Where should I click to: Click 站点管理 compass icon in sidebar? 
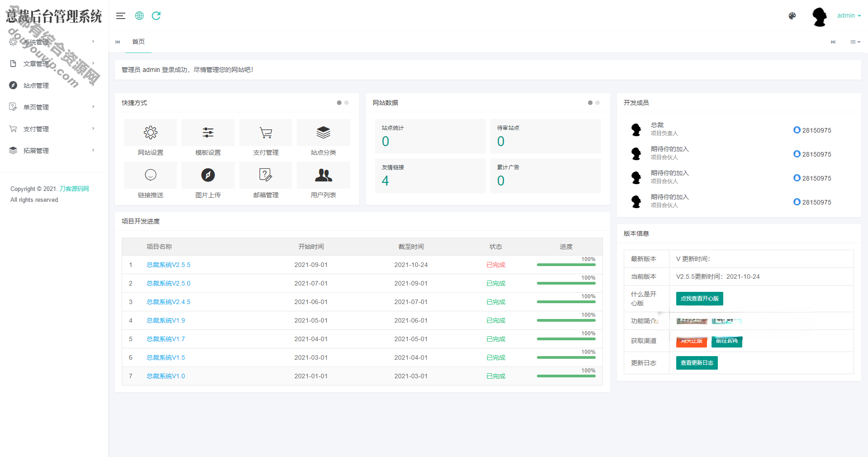(13, 85)
